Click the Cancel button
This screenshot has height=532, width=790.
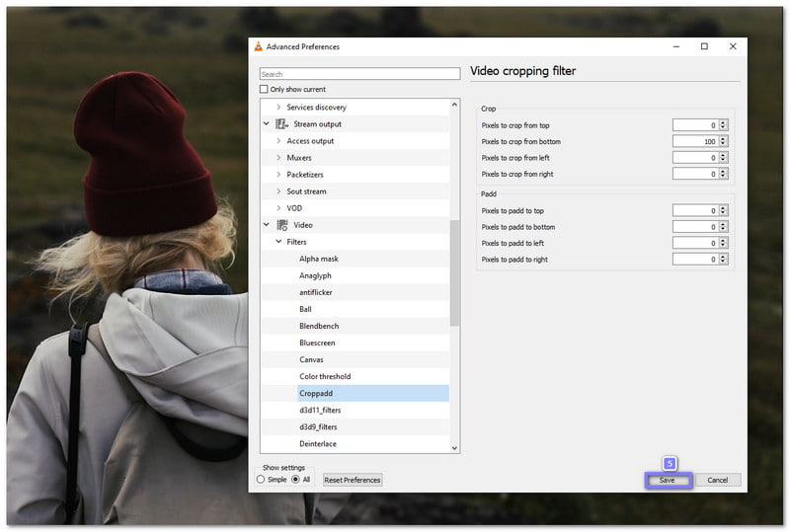point(718,480)
